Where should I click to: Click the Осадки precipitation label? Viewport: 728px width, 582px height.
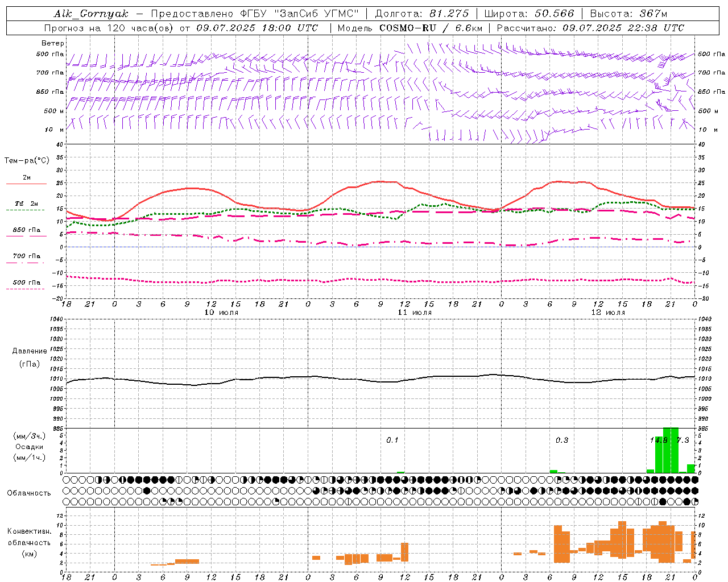click(30, 447)
